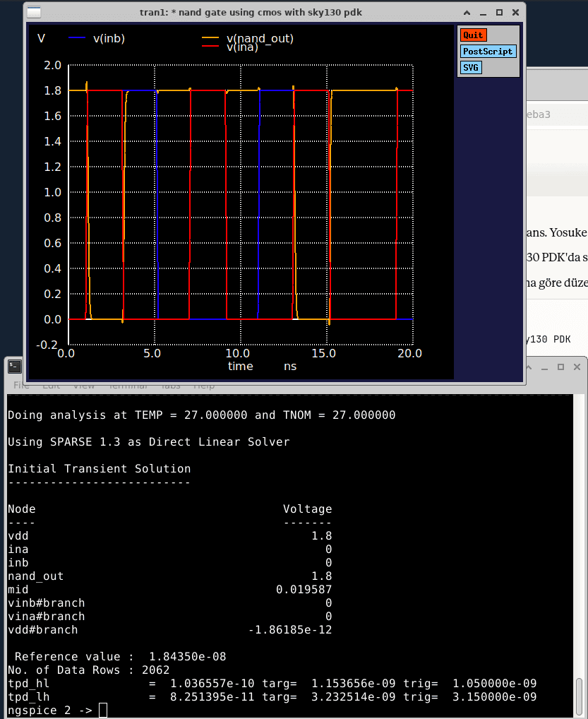This screenshot has width=588, height=719.
Task: Open the Edit menu of the terminal
Action: [50, 385]
